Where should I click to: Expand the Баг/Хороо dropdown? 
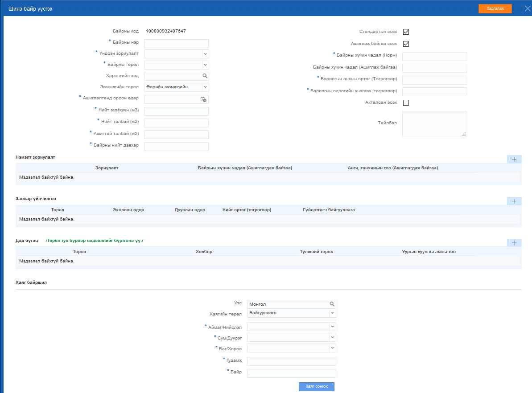(x=333, y=348)
